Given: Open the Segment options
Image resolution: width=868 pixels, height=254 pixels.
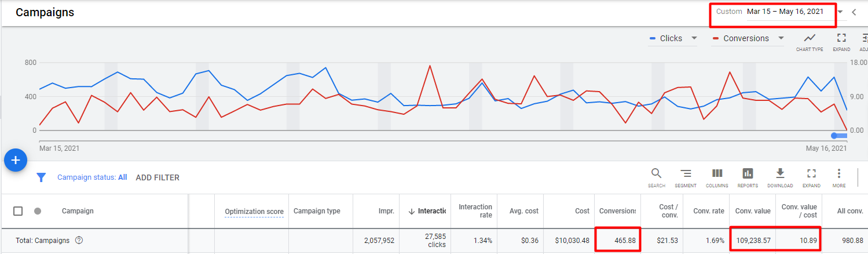Looking at the screenshot, I should pyautogui.click(x=686, y=177).
